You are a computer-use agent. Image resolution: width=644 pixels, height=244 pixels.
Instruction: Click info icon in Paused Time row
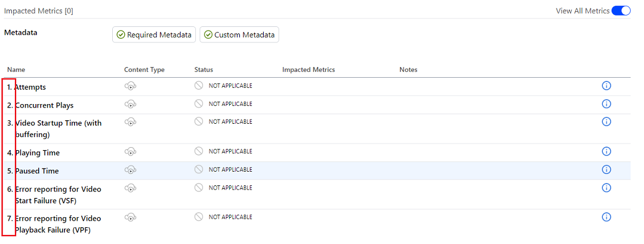pos(606,170)
